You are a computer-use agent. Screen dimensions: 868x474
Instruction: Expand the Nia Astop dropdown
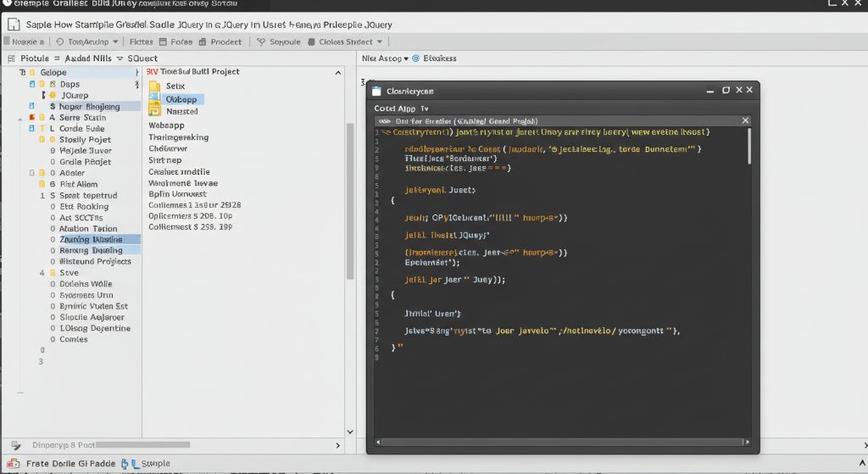click(x=405, y=59)
